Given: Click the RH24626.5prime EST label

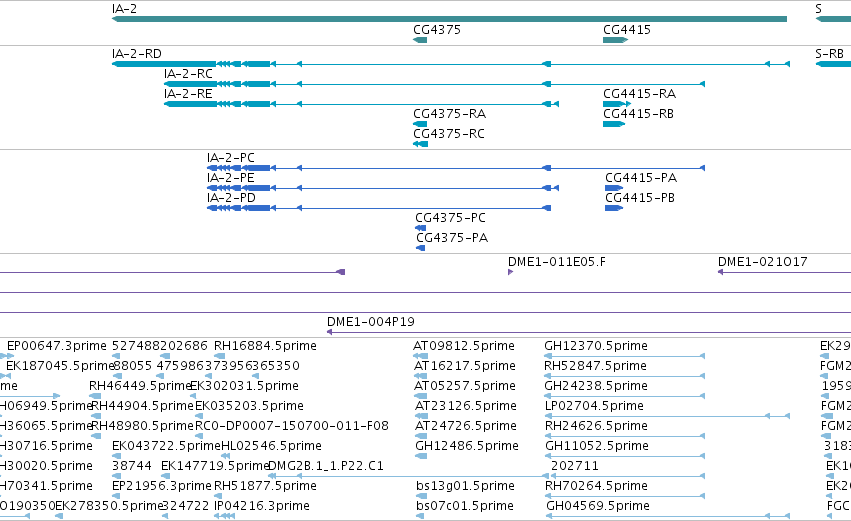Looking at the screenshot, I should click(x=596, y=427).
